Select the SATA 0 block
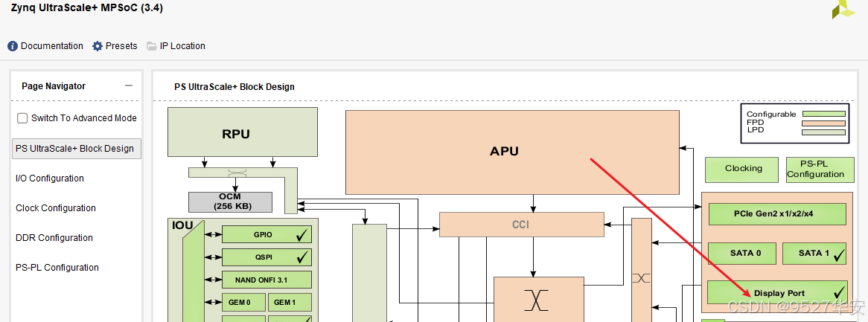This screenshot has width=868, height=322. tap(743, 254)
